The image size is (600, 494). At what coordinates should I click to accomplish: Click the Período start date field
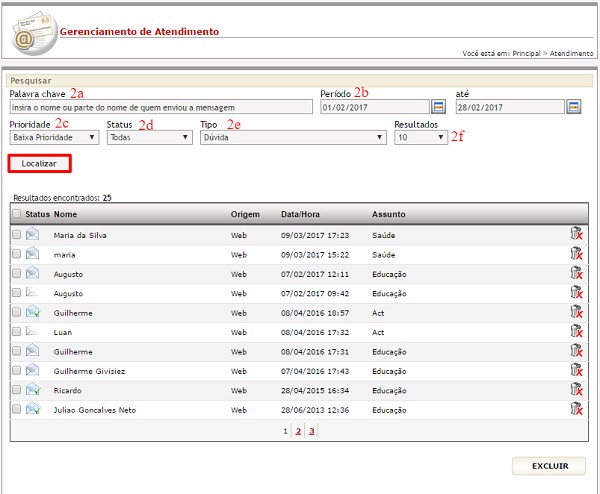point(375,107)
